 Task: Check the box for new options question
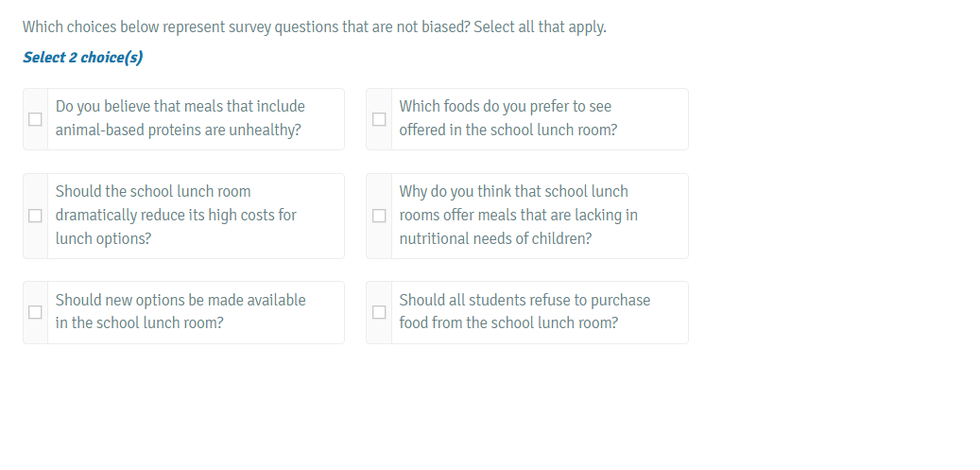[35, 312]
